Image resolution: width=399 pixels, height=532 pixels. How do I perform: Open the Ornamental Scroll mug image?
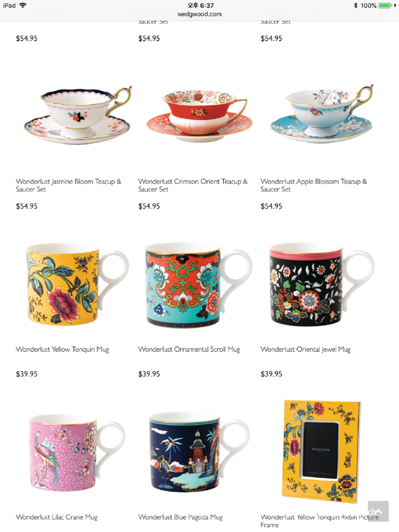click(199, 284)
